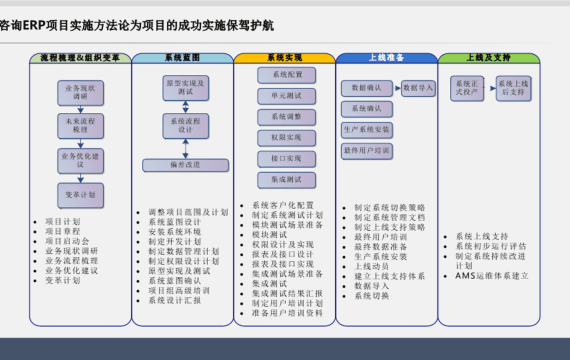This screenshot has width=570, height=360.
Task: Click the 系统设计汇报 bullet text
Action: tap(174, 300)
